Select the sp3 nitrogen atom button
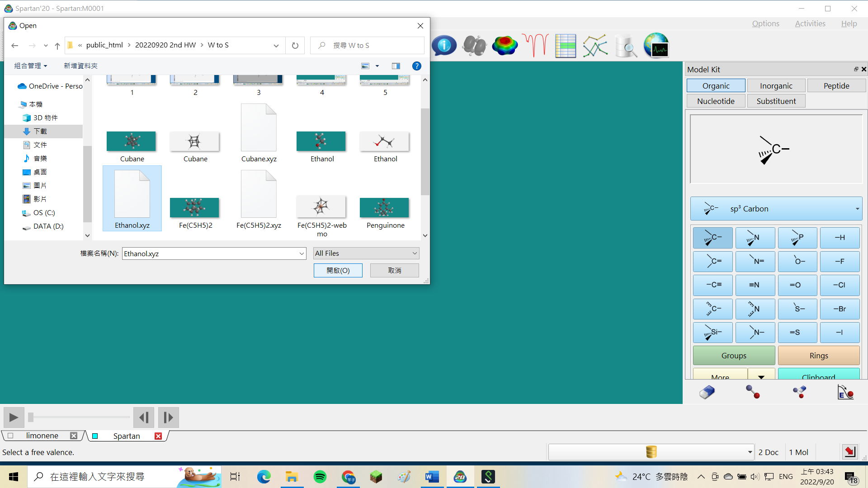This screenshot has height=488, width=868. pos(755,238)
